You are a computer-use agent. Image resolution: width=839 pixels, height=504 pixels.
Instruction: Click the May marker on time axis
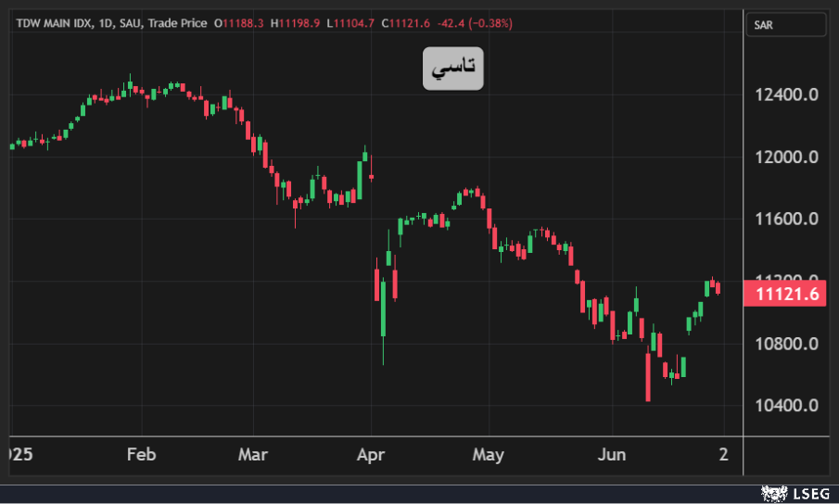click(x=488, y=455)
